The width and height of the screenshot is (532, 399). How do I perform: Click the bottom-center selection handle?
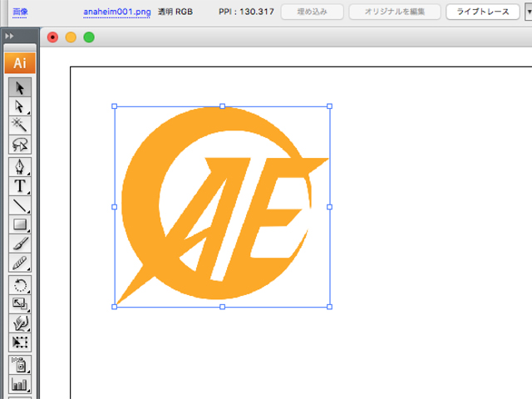point(222,307)
